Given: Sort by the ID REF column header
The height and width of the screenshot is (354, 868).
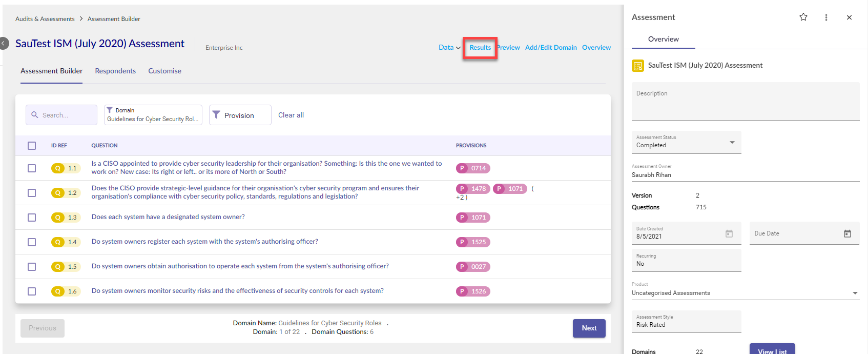Looking at the screenshot, I should (x=59, y=146).
